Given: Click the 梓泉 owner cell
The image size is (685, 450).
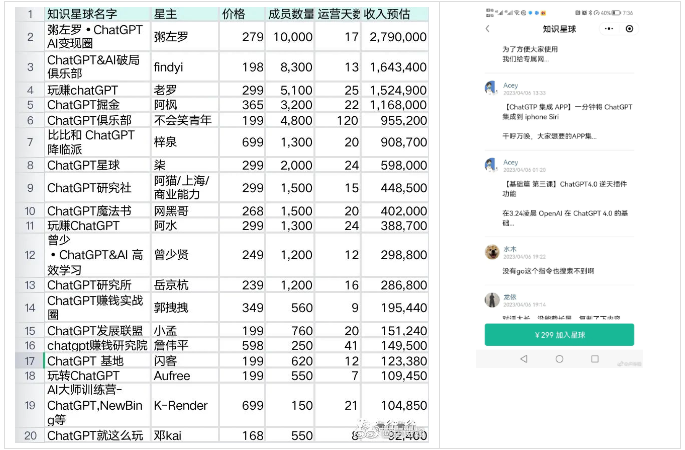Looking at the screenshot, I should [x=185, y=142].
